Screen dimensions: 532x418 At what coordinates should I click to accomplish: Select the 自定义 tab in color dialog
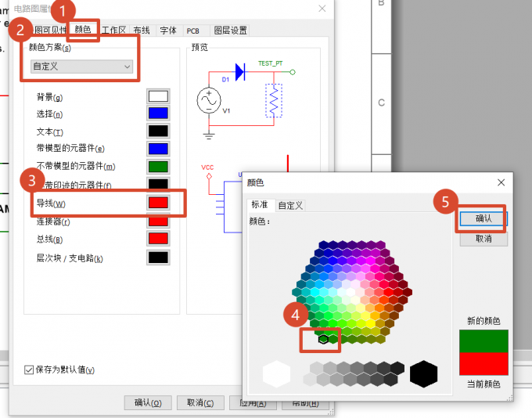click(290, 205)
